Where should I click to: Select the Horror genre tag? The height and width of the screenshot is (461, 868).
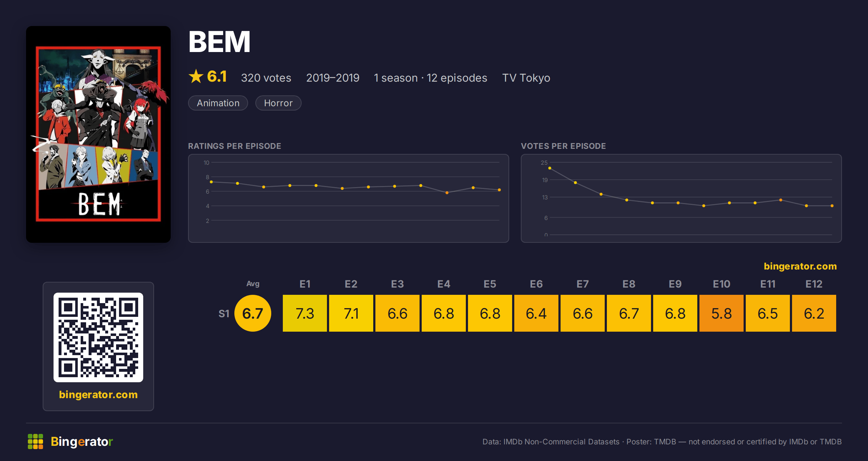pos(278,103)
